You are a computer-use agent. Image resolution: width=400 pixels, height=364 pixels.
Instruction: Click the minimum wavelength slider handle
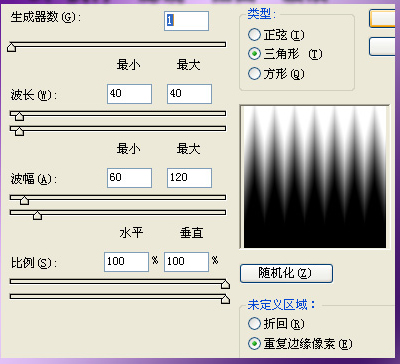coord(19,116)
